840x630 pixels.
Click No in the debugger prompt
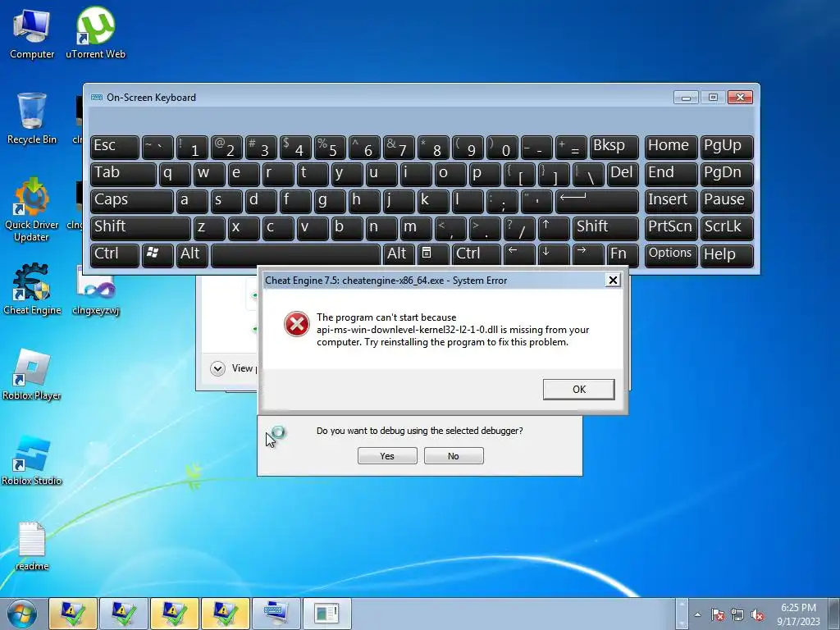pos(454,456)
